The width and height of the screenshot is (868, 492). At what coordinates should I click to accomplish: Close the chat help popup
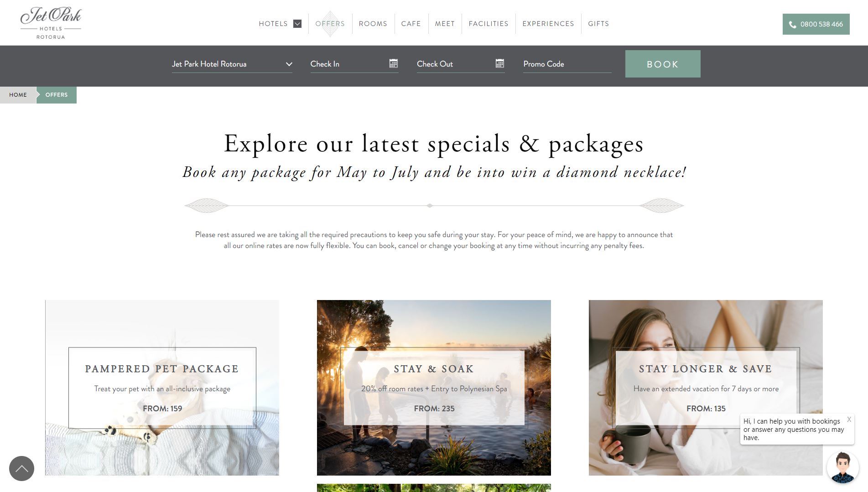(x=849, y=419)
